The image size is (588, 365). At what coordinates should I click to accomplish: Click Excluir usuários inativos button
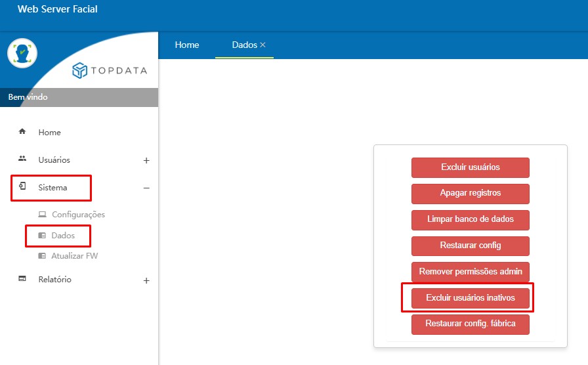click(471, 298)
